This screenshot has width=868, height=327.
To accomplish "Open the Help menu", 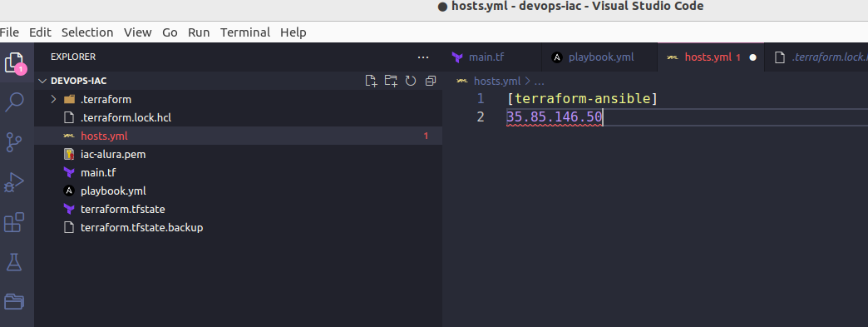I will point(293,32).
